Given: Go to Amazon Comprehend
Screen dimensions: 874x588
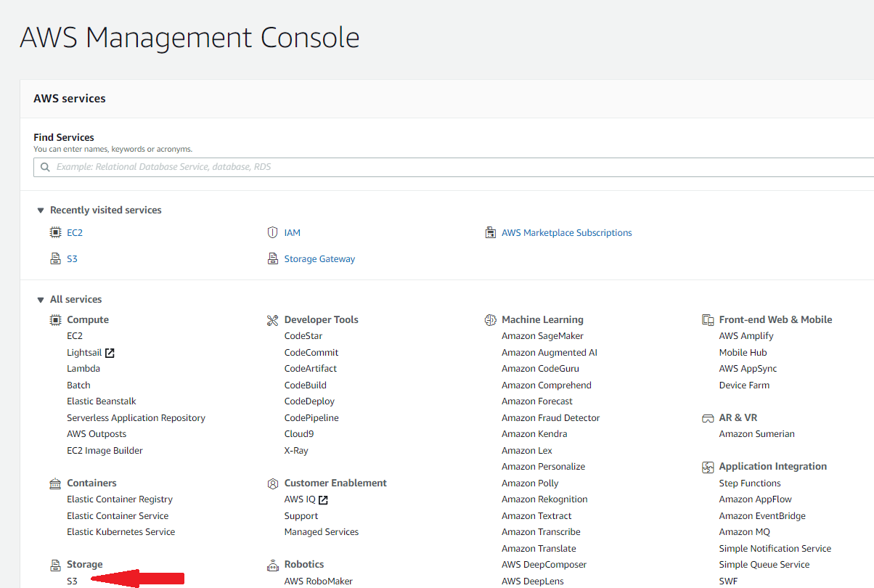Looking at the screenshot, I should click(547, 385).
